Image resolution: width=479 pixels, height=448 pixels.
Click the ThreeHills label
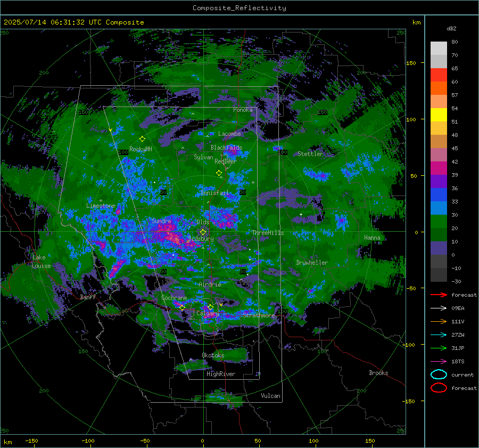coord(268,233)
